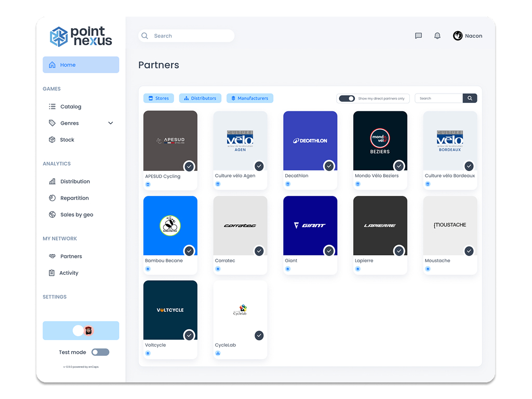Uncheck the APESUD Cycling partner checkmark
Image resolution: width=532 pixels, height=399 pixels.
(189, 166)
